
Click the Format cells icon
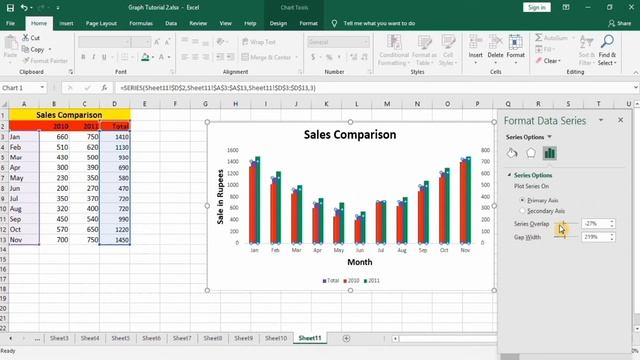point(516,42)
